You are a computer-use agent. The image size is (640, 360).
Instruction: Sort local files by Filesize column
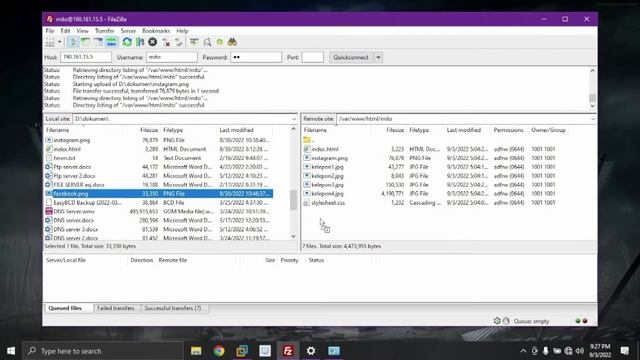(142, 130)
